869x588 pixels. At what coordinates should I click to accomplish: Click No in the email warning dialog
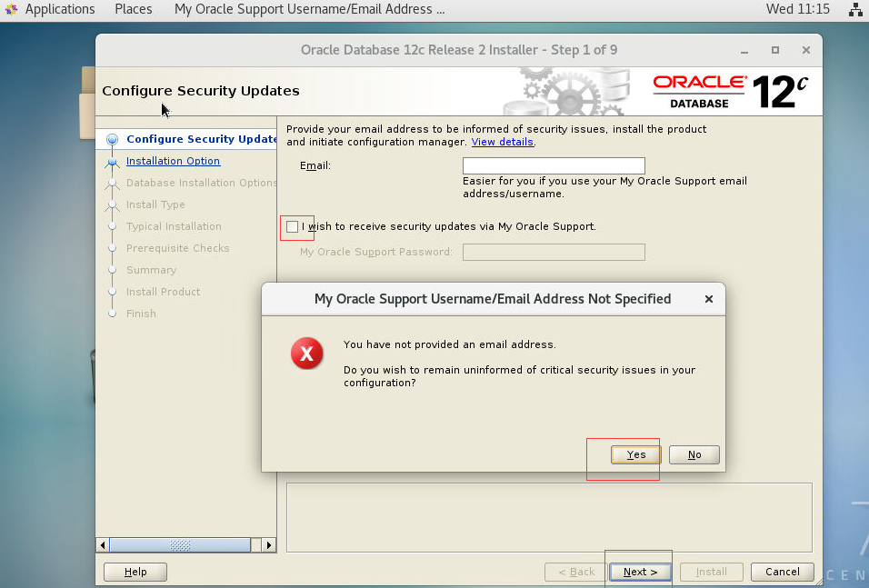(694, 454)
